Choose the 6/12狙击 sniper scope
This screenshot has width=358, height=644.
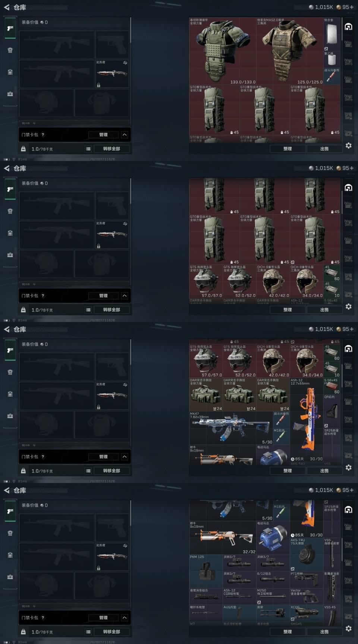point(273,580)
